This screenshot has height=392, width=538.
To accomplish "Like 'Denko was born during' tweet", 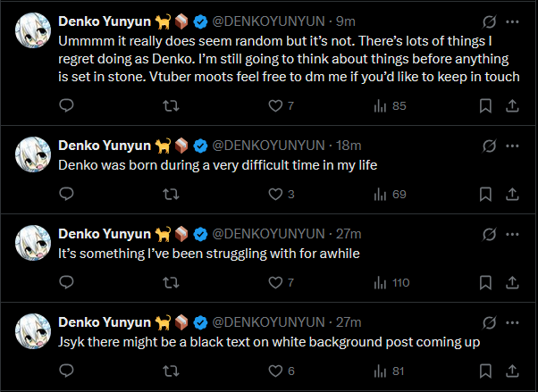I will [275, 194].
